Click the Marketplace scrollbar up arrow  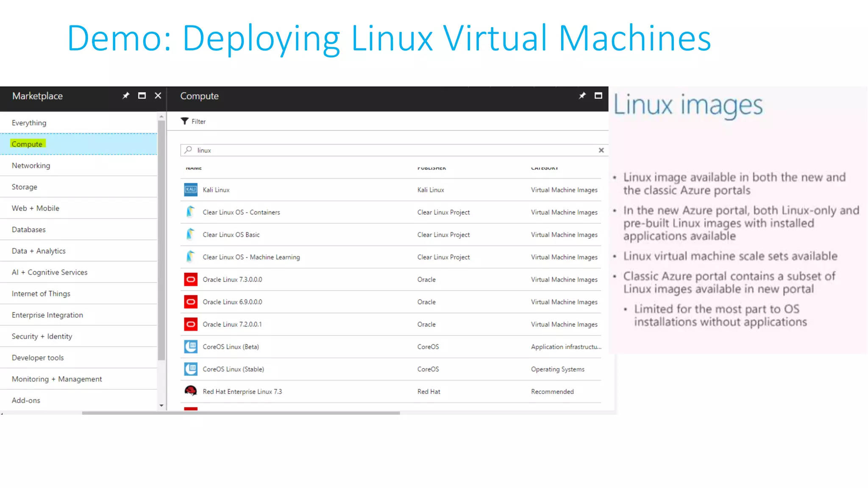[161, 116]
